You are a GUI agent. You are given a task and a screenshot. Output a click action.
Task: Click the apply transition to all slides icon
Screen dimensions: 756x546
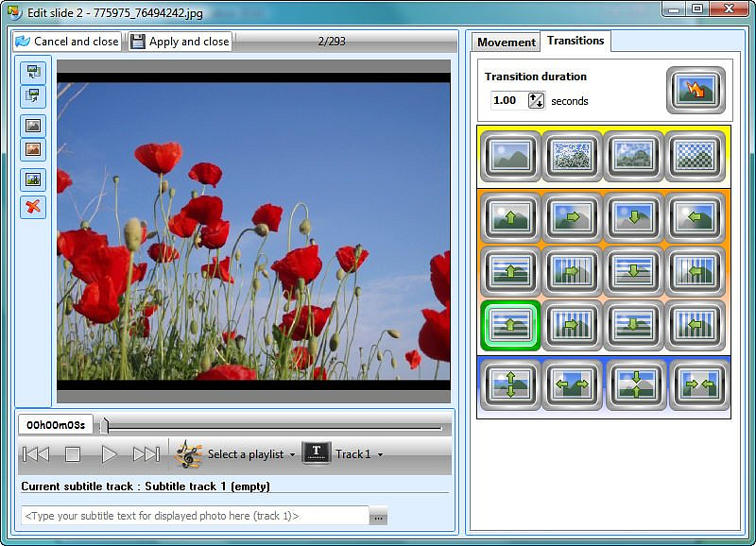(x=696, y=91)
